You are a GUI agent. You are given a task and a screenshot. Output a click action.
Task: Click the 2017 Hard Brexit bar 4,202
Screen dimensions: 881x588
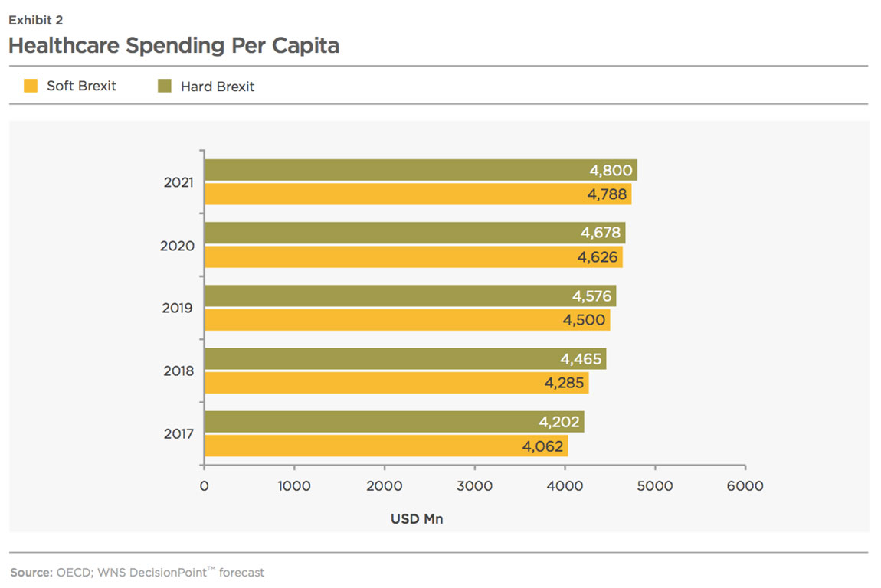(395, 422)
